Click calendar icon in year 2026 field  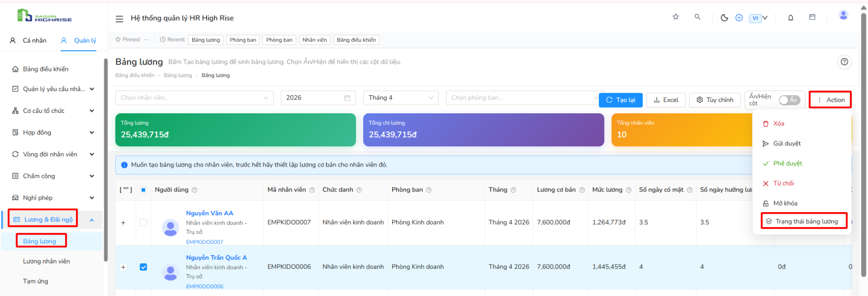coord(347,98)
